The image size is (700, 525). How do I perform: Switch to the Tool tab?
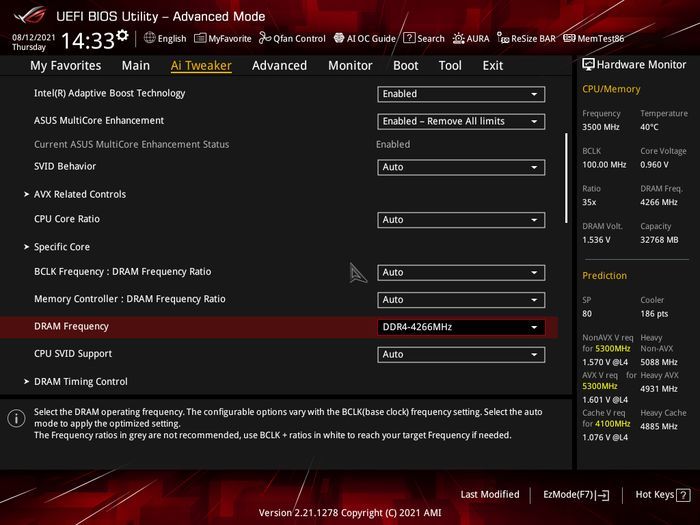tap(450, 66)
